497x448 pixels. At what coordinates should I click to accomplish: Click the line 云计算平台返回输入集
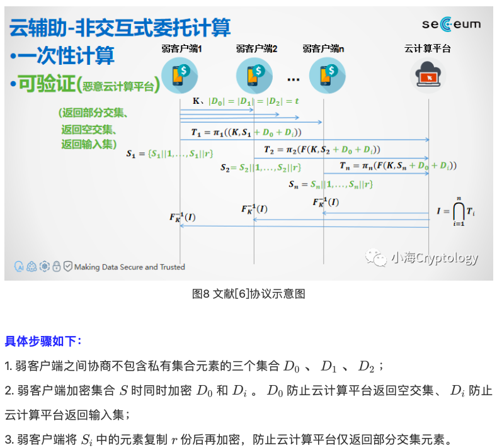tap(67, 415)
